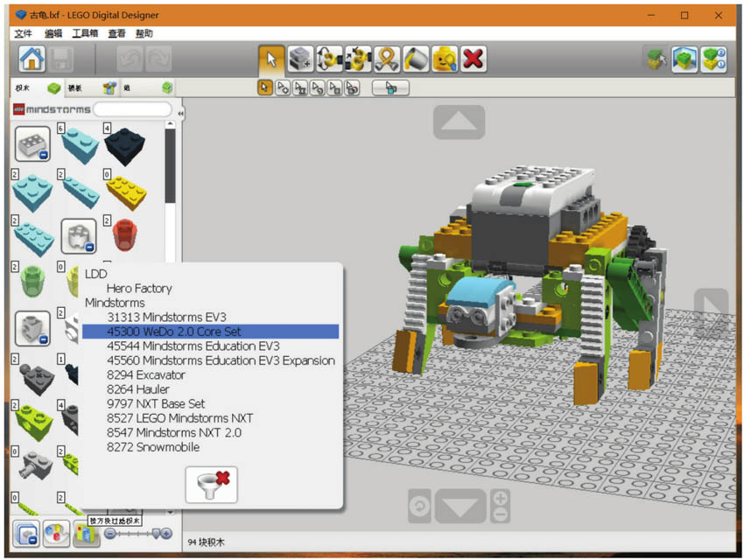744x560 pixels.
Task: Select 31313 Mindstorms EV3 set
Action: pos(166,317)
